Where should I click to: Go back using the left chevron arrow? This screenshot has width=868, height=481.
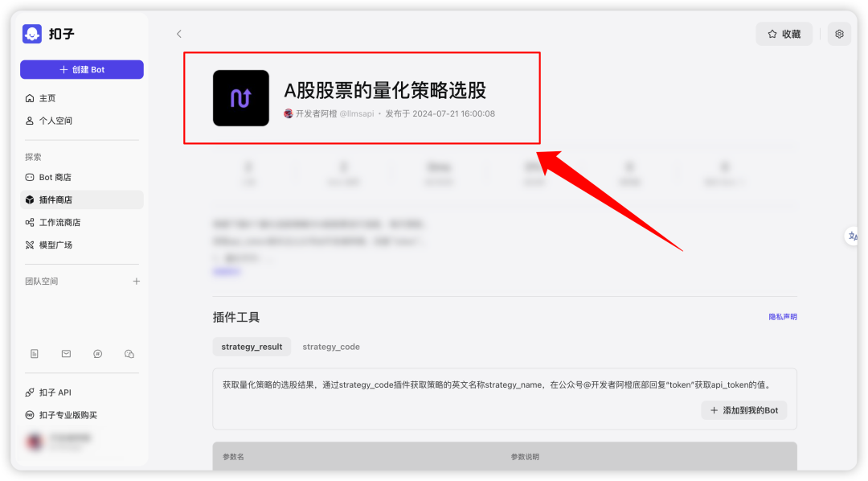[178, 34]
